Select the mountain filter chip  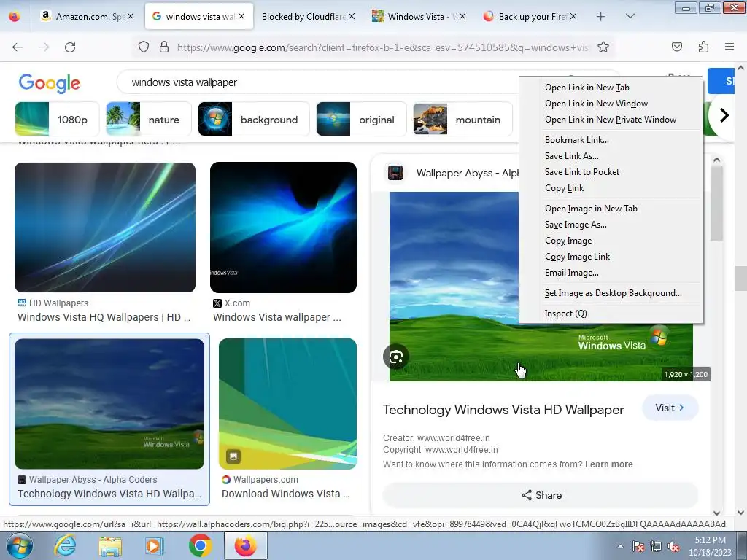point(462,119)
